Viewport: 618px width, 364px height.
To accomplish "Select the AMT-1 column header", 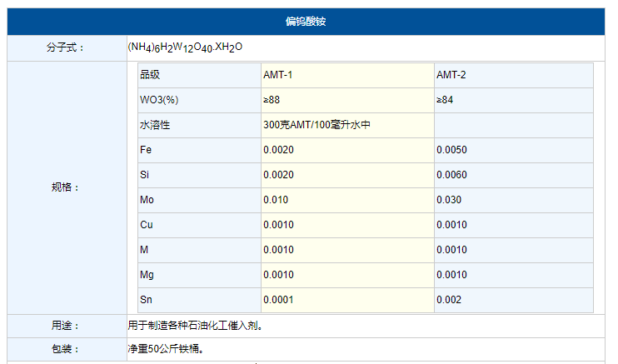I will tap(278, 75).
